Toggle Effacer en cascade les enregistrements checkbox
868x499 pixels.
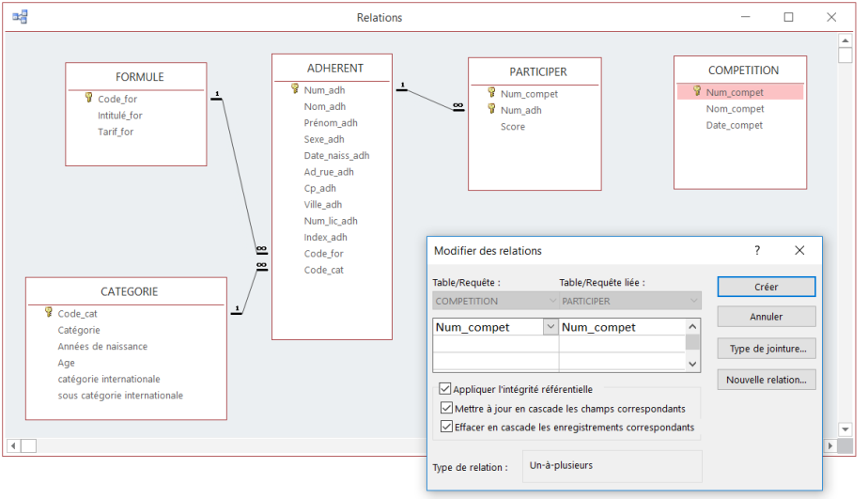tap(446, 427)
